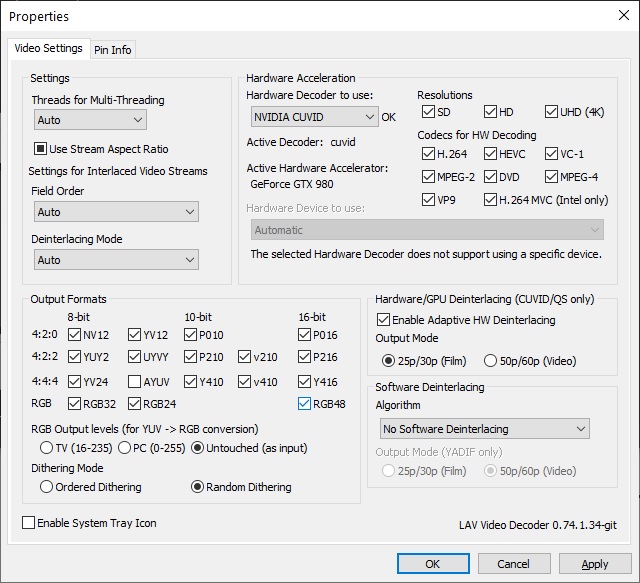Switch to the Pin Info tab
This screenshot has height=583, width=640.
[x=112, y=50]
